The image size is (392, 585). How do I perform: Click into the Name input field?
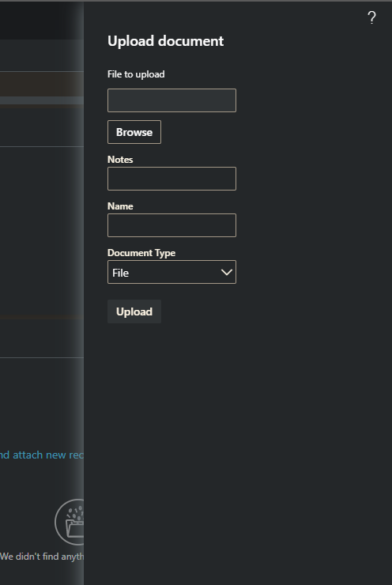[x=171, y=225]
